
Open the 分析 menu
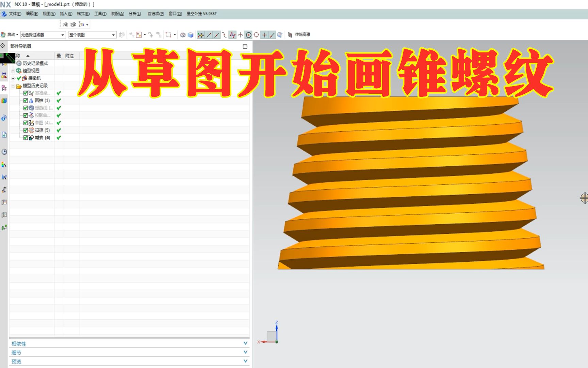tap(134, 14)
